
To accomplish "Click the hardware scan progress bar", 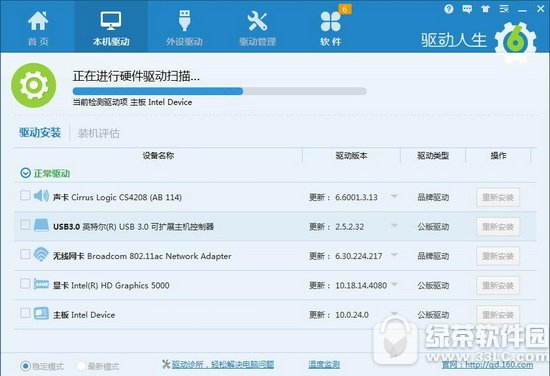I will 220,92.
